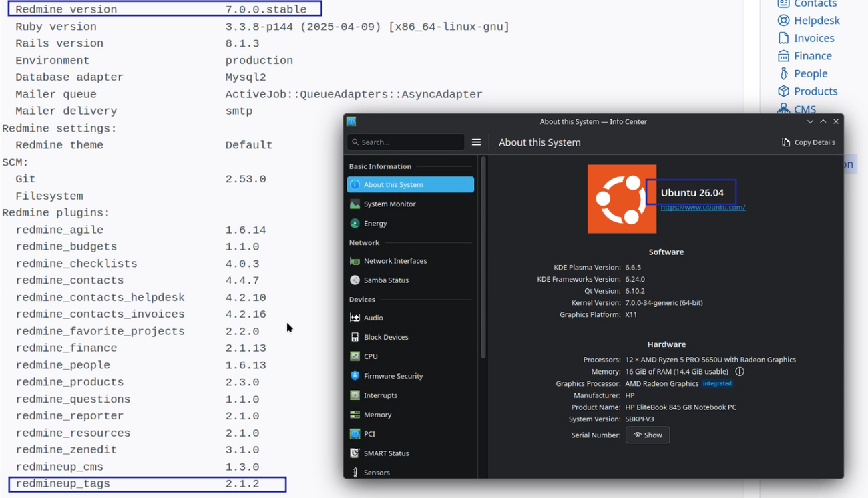The width and height of the screenshot is (868, 498).
Task: Click Mailer queue AsyncAdapter value
Action: (354, 95)
